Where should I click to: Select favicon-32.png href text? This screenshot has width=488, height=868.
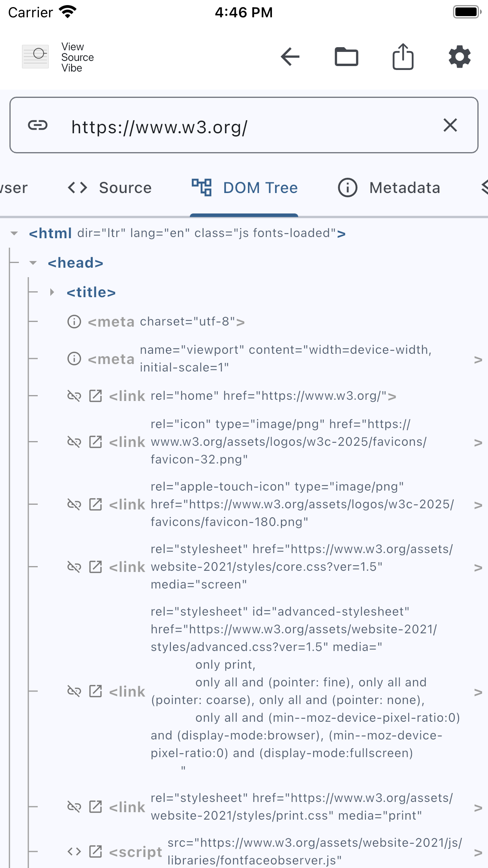289,442
